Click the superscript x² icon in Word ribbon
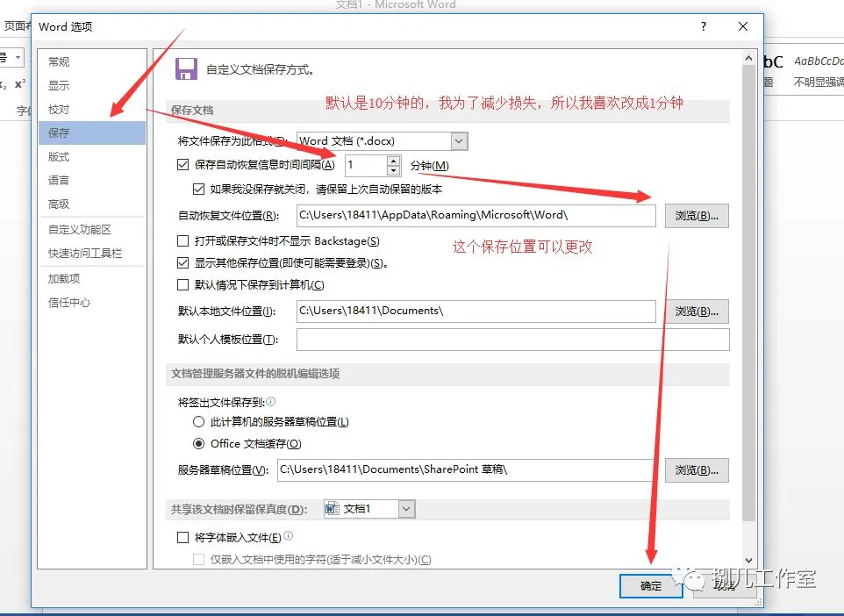The height and width of the screenshot is (616, 844). (x=20, y=84)
